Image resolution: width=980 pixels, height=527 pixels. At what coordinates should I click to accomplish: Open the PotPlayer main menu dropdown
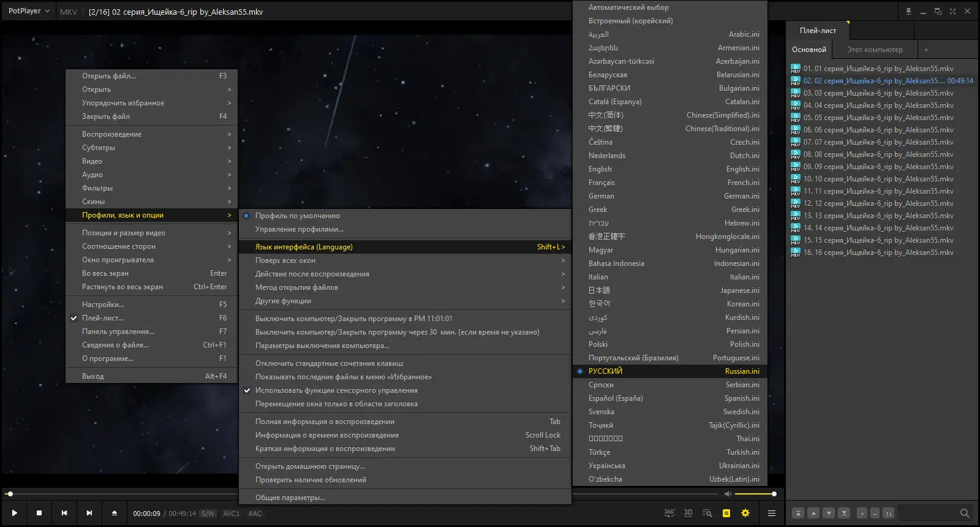(29, 11)
